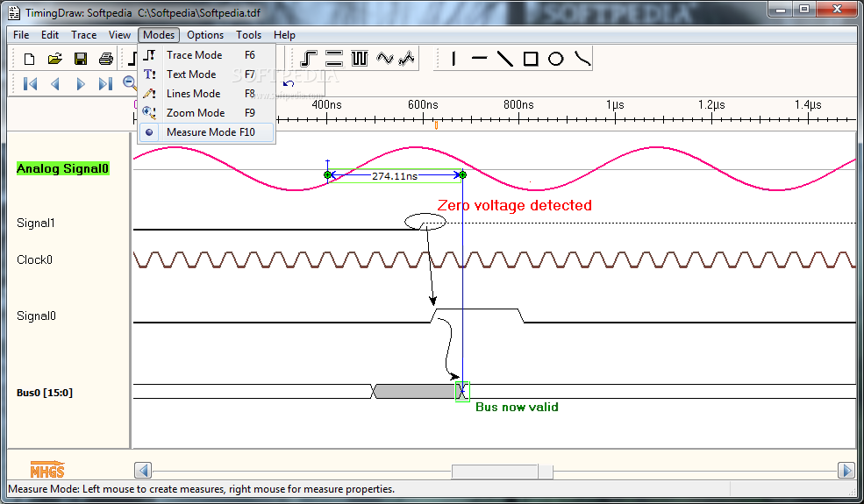Click the 274.11ns measurement label
The height and width of the screenshot is (504, 864).
coord(395,176)
